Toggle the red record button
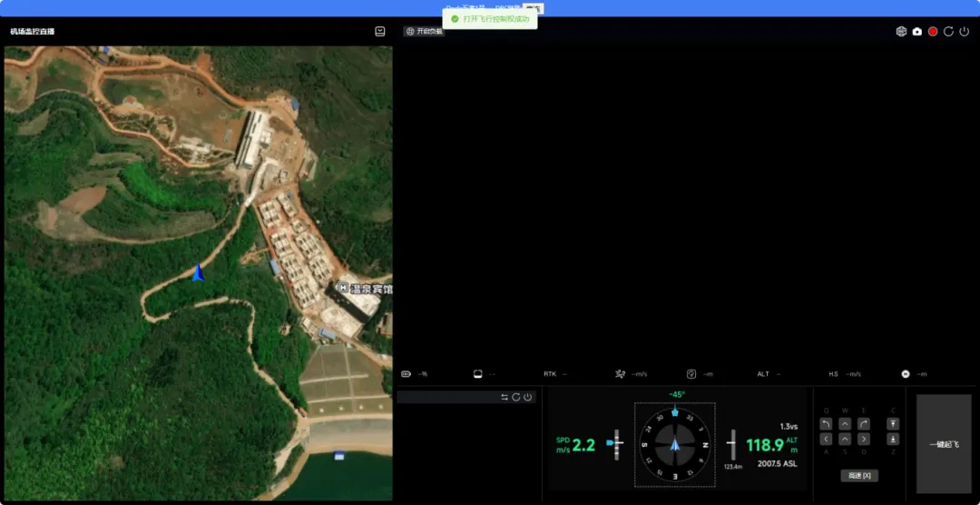 point(933,32)
